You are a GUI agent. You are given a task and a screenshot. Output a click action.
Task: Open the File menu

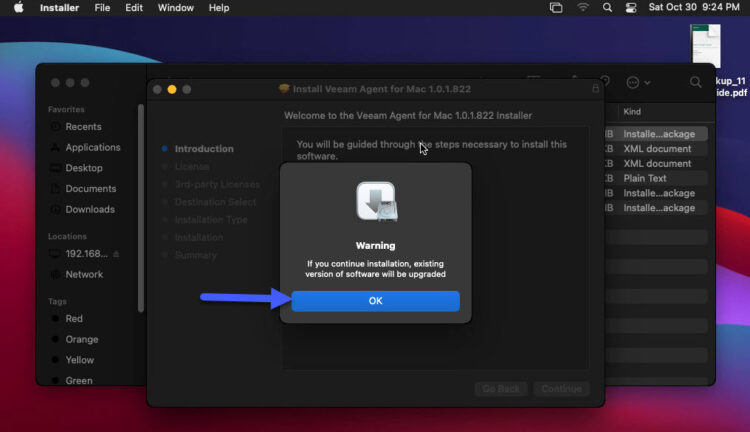point(102,8)
